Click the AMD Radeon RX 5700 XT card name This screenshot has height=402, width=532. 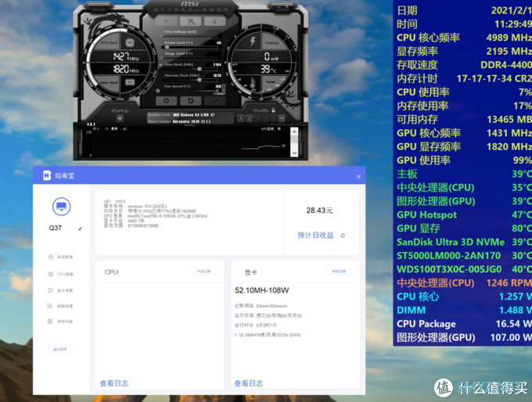(194, 115)
